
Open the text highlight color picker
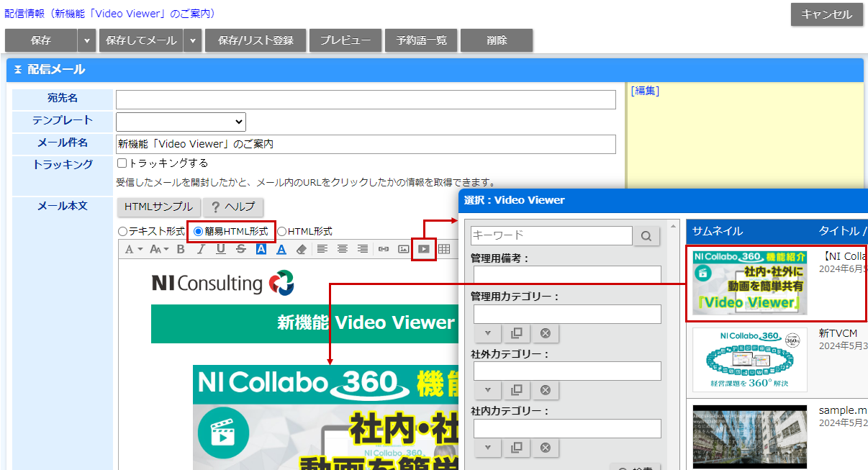261,249
